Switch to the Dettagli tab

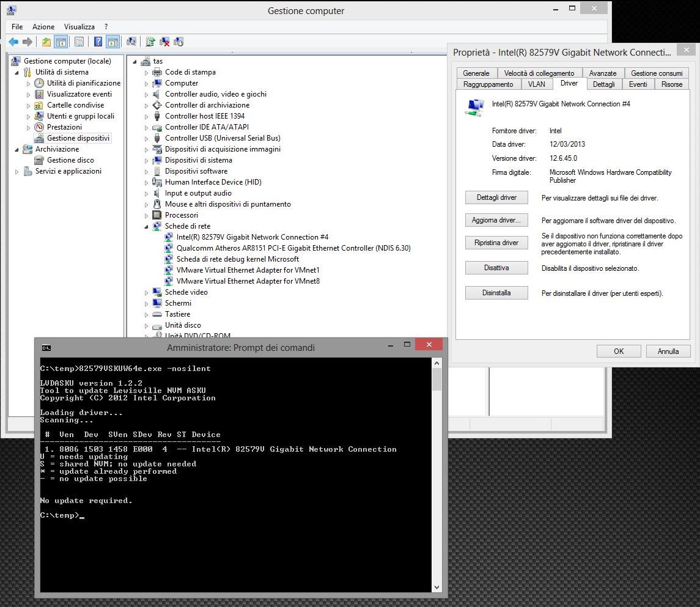coord(603,84)
